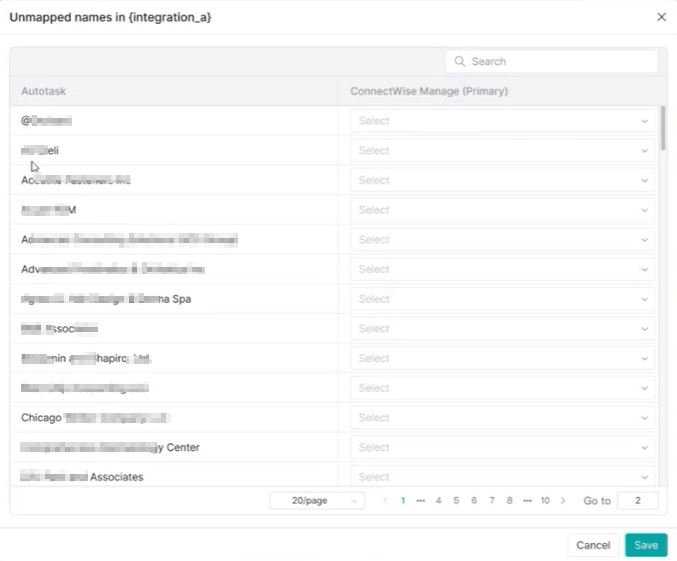Click the search magnifier icon
This screenshot has height=561, width=677.
pos(460,61)
